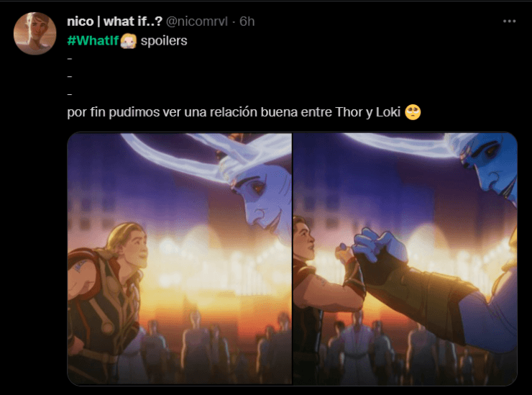Open the #WhatIf hashtag link
This screenshot has width=532, height=395.
(93, 41)
